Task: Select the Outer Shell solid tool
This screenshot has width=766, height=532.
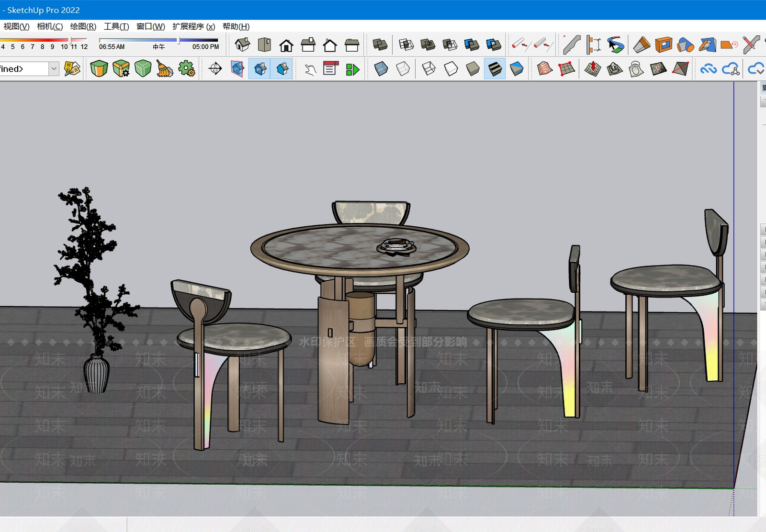Action: pyautogui.click(x=380, y=45)
